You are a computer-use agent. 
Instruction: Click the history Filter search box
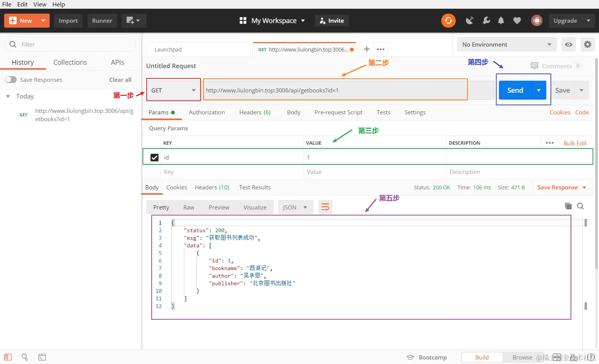[70, 44]
